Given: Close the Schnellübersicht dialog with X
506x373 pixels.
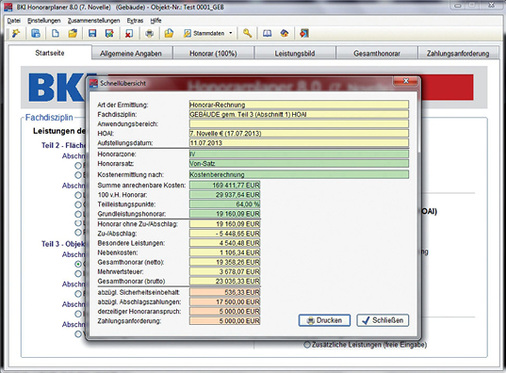Looking at the screenshot, I should [x=406, y=81].
